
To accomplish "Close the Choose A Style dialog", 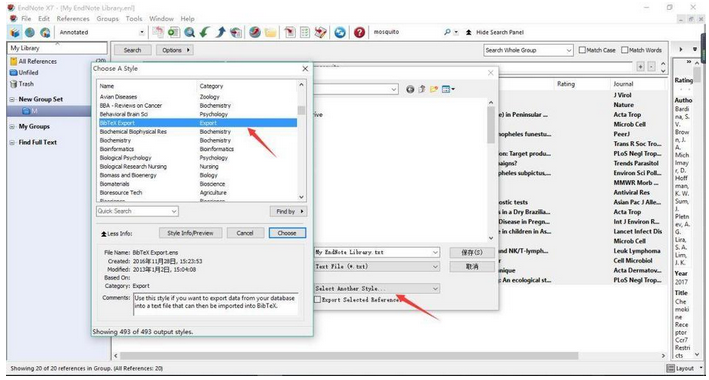I will (x=305, y=69).
